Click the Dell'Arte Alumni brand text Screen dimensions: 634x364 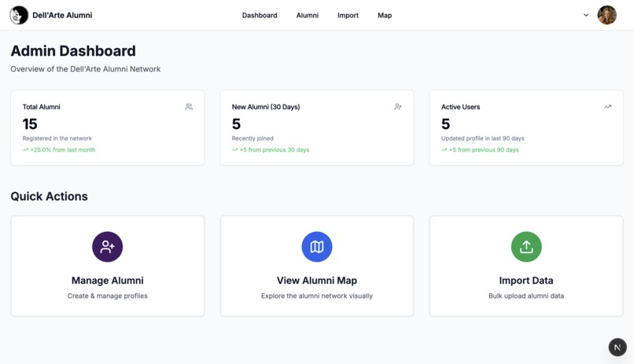[x=62, y=16]
